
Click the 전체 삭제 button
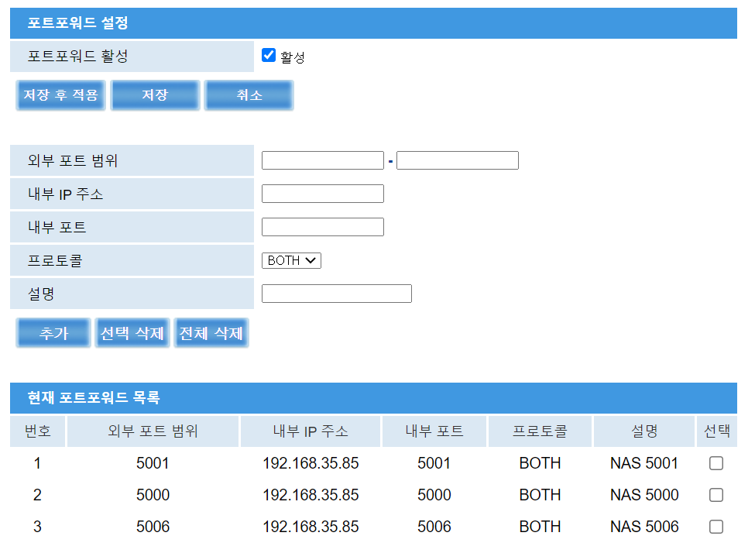211,333
